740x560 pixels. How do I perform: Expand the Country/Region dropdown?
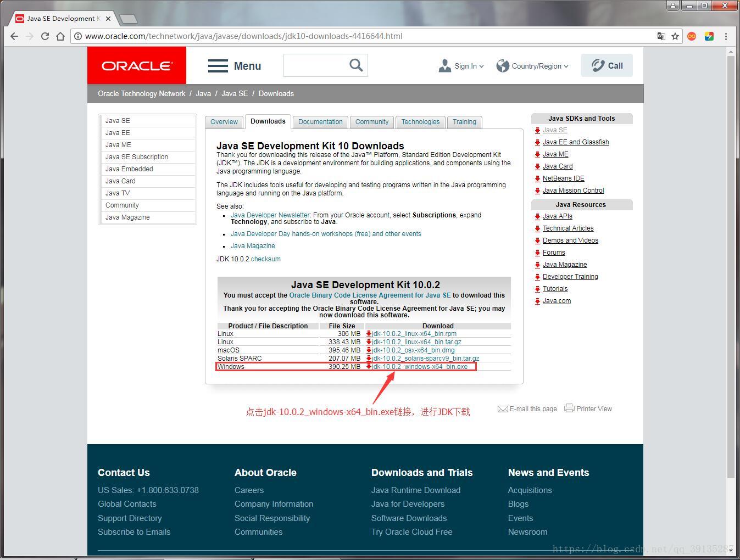pos(566,66)
